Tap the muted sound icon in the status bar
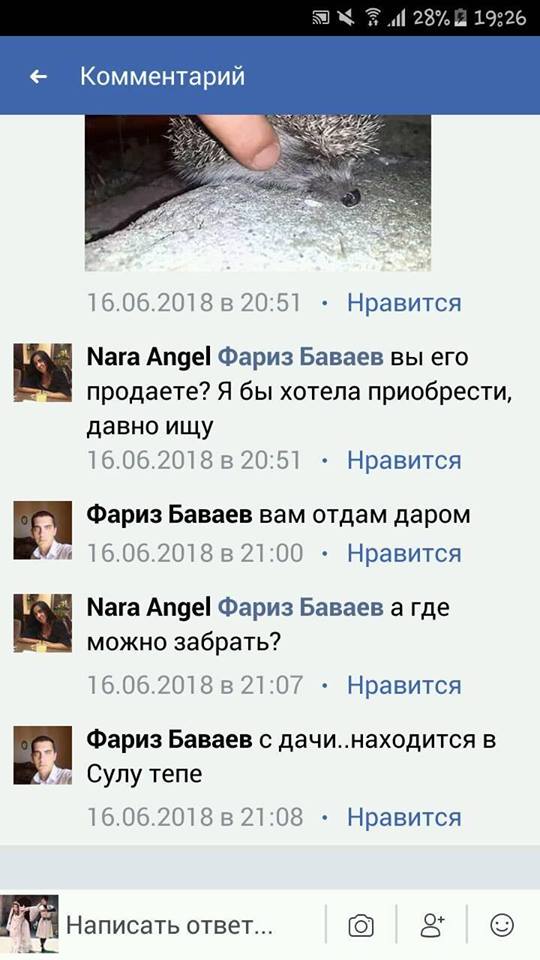Image resolution: width=540 pixels, height=960 pixels. point(347,18)
